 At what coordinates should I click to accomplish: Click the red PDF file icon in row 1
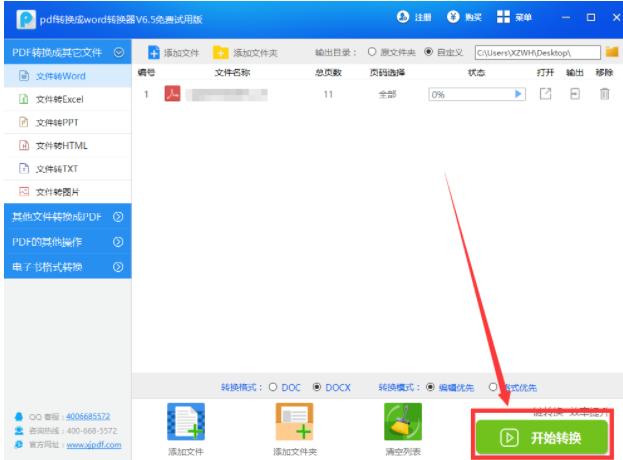[x=172, y=94]
